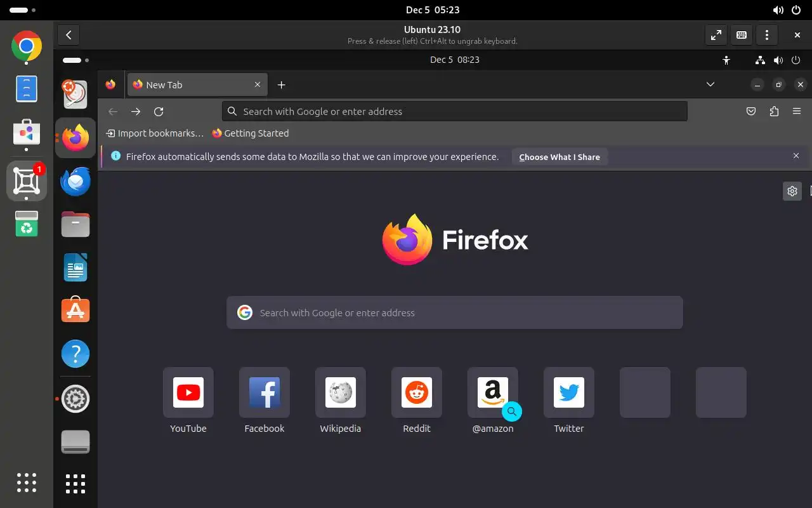This screenshot has height=508, width=812.
Task: Open guest Activities pill button
Action: (x=75, y=60)
